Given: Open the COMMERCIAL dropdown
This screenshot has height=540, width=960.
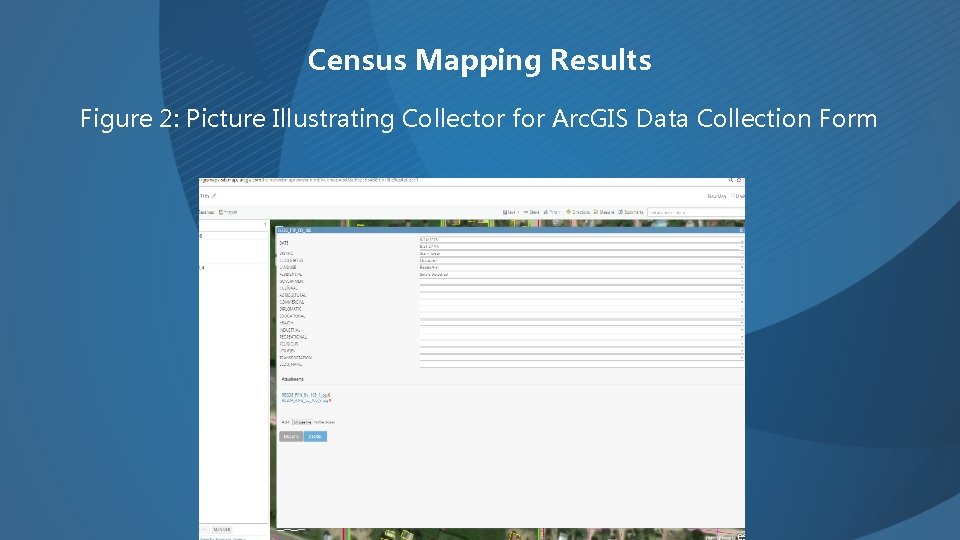Looking at the screenshot, I should point(581,302).
